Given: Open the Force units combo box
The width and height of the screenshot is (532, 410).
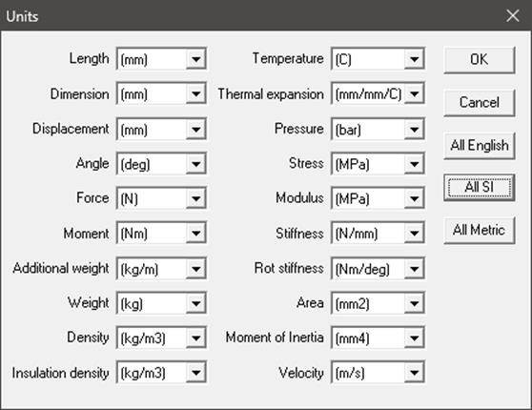Looking at the screenshot, I should click(x=161, y=198).
